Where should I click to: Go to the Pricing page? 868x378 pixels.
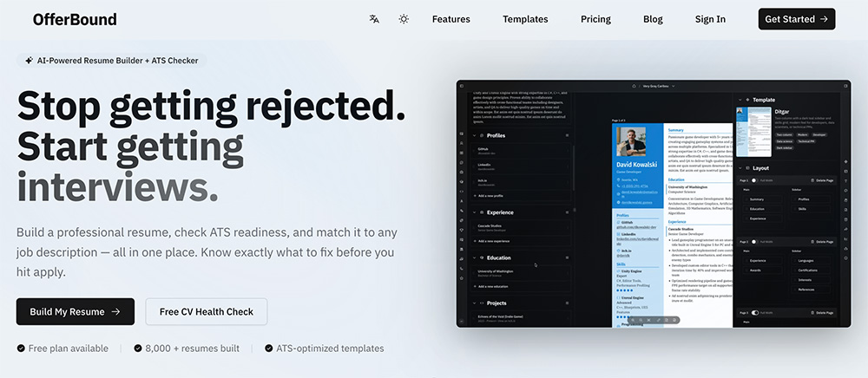[595, 19]
